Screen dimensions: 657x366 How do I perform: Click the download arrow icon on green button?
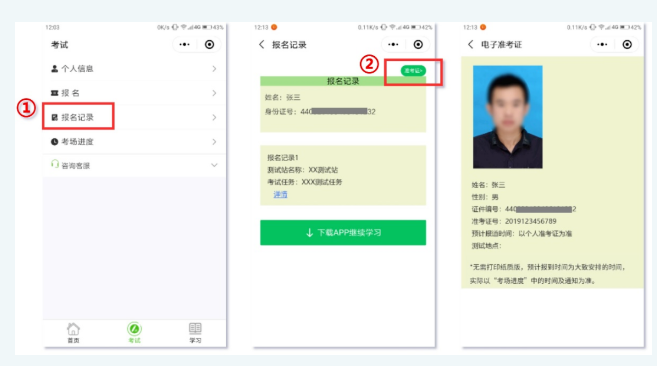pos(309,233)
